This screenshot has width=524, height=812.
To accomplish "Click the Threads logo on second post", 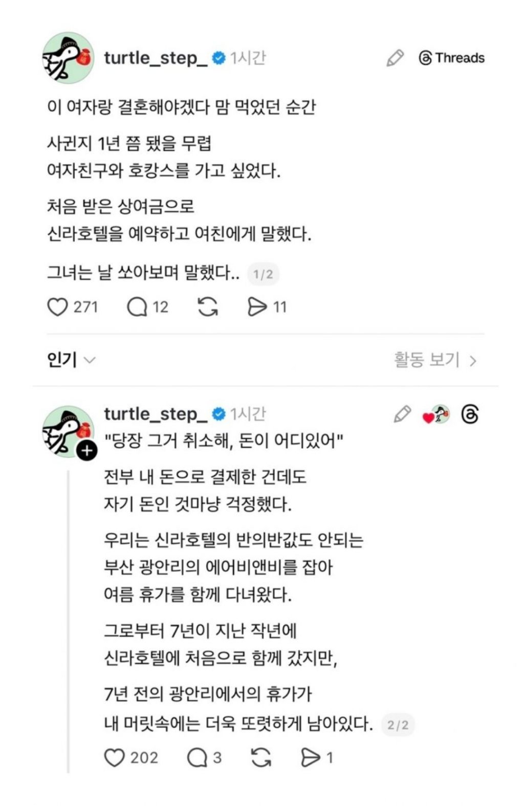I will click(x=470, y=414).
